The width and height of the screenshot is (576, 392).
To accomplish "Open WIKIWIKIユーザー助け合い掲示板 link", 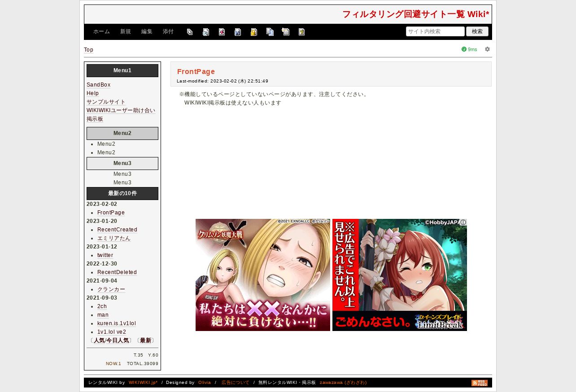I will [x=121, y=115].
